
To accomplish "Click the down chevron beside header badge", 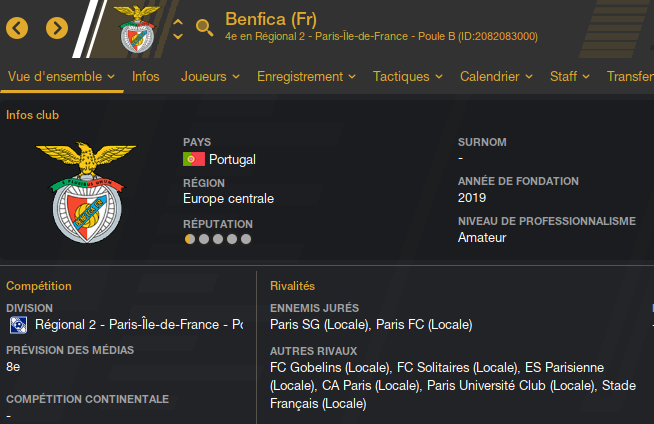I will 178,36.
